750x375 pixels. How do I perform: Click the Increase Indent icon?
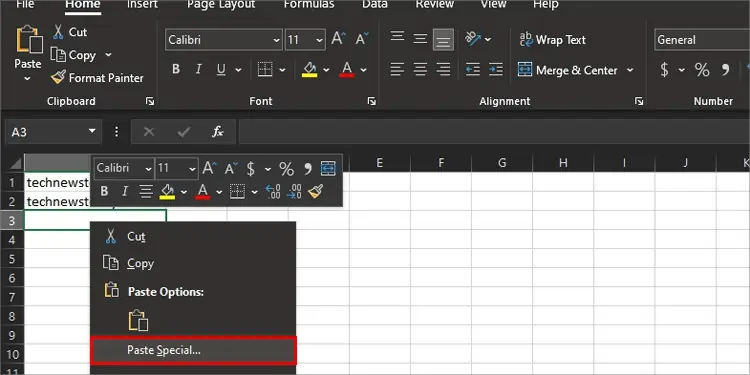pyautogui.click(x=496, y=70)
